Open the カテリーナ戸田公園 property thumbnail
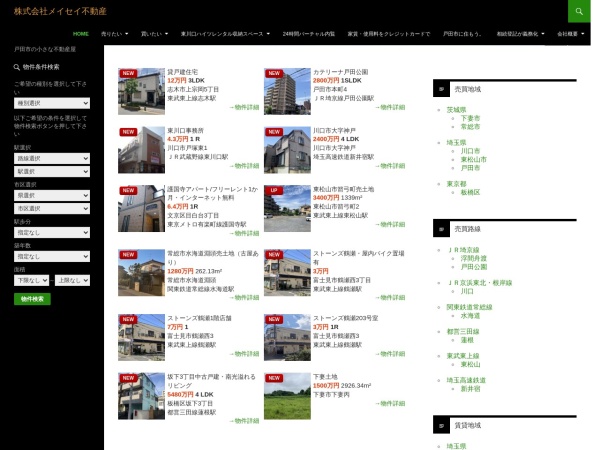The height and width of the screenshot is (450, 600). click(x=287, y=91)
